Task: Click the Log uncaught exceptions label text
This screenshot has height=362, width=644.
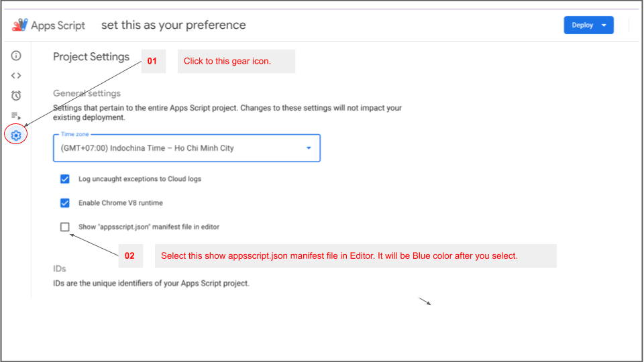Action: pos(140,179)
